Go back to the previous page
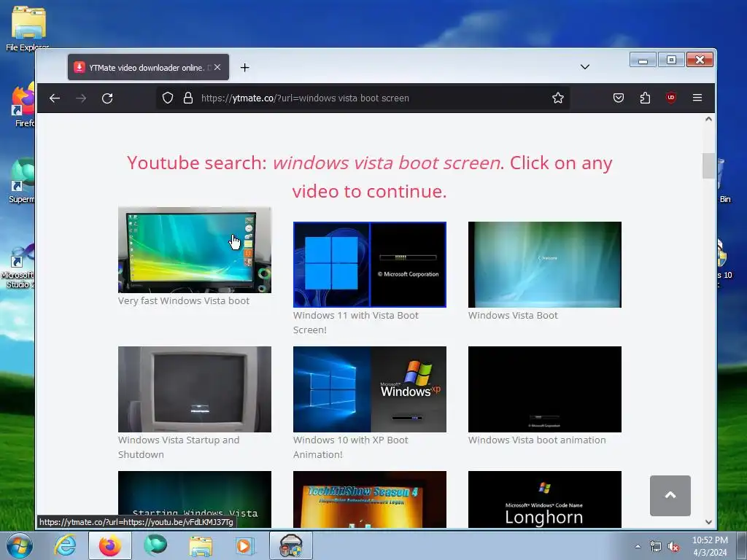Screen dimensions: 747x560 click(x=55, y=98)
